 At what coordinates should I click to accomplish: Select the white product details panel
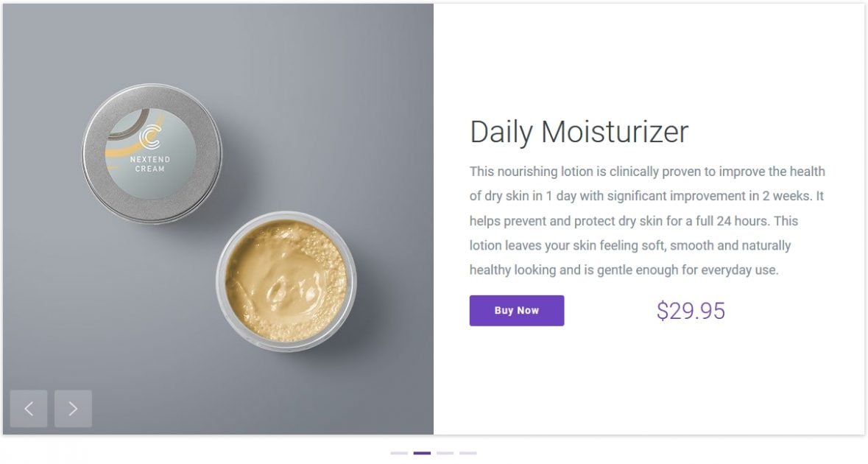(x=648, y=383)
